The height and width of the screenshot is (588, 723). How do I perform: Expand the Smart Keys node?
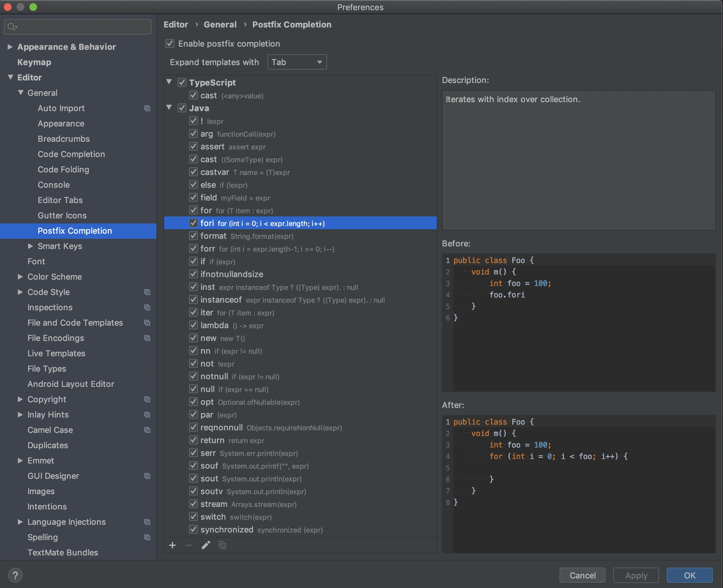point(30,246)
